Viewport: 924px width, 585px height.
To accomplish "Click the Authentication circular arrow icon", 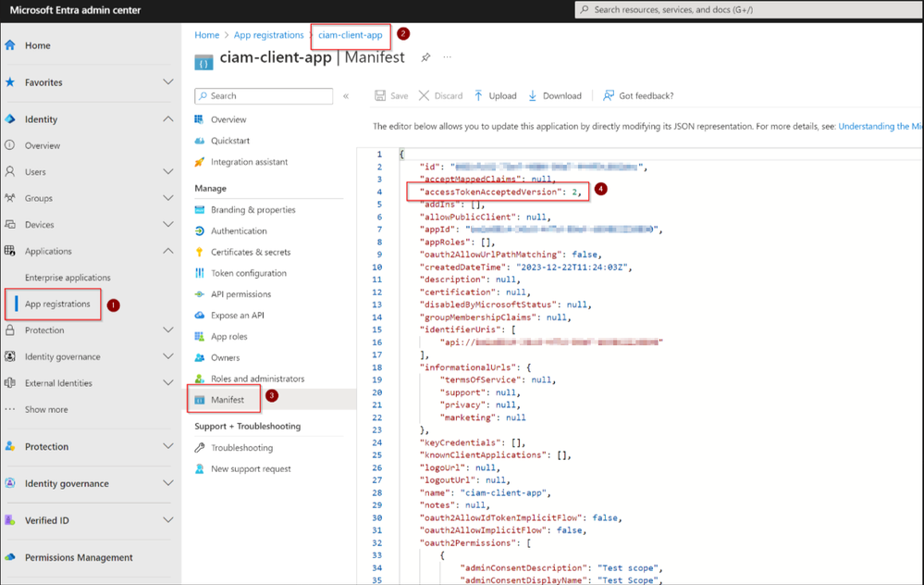I will [199, 230].
